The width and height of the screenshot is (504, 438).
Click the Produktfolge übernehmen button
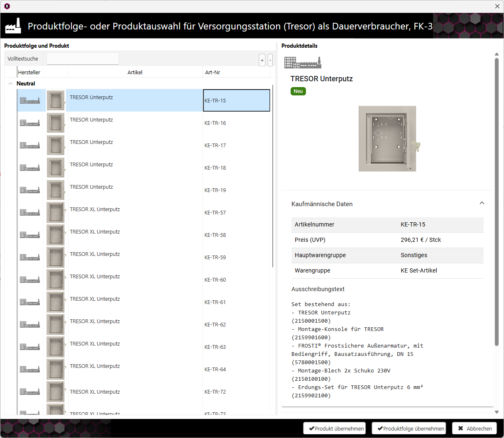(409, 428)
